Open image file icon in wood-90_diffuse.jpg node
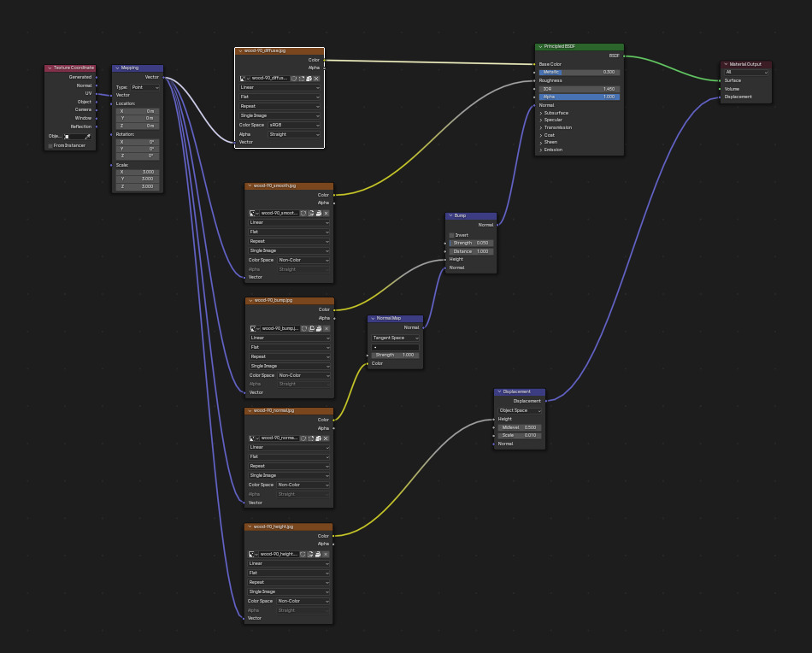 click(309, 79)
